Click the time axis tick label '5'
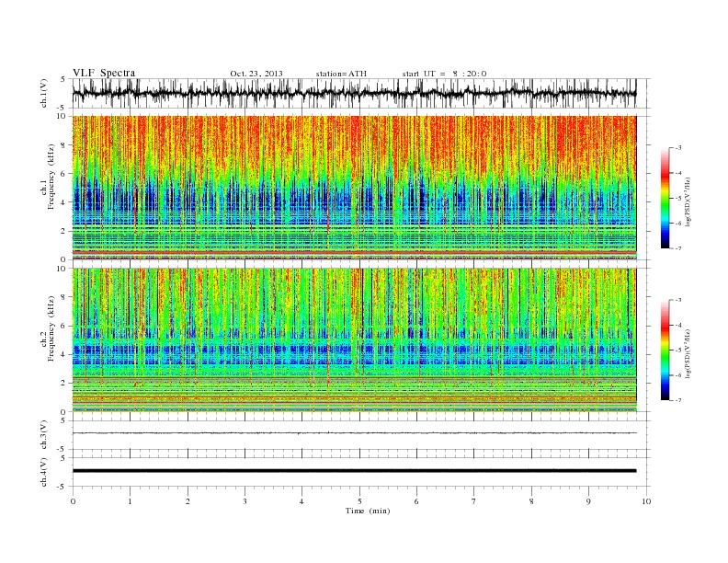728x563 pixels. click(x=359, y=501)
